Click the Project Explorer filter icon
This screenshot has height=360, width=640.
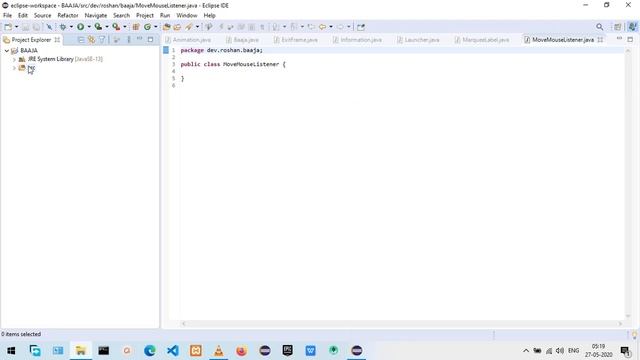tap(102, 40)
